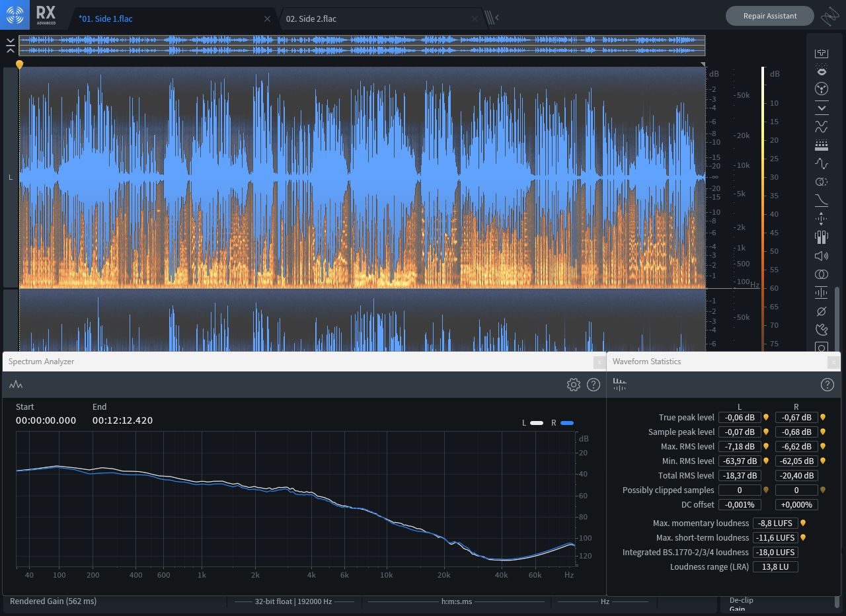Open the Music Rebalance three-segment circle icon
This screenshot has height=616, width=846.
822,89
